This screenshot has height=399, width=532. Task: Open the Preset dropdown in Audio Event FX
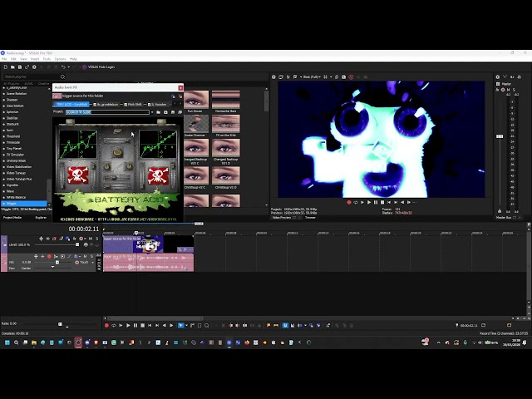click(152, 112)
